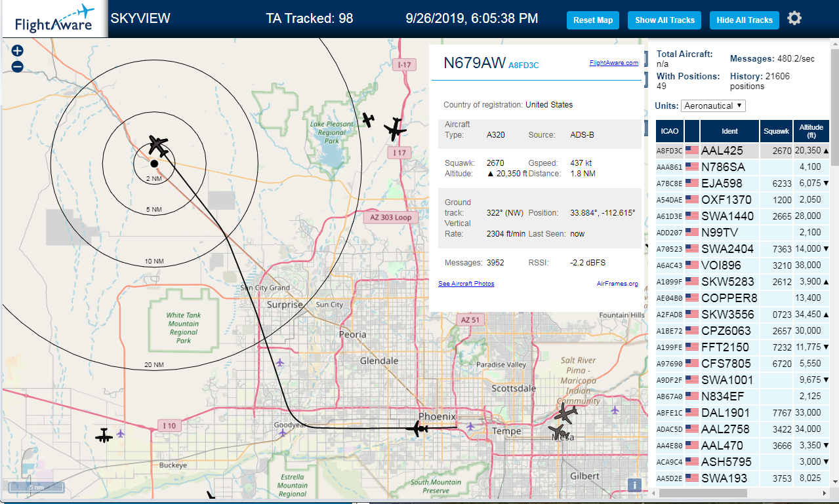Click the US flag in the EJA598 row
The image size is (839, 504).
pyautogui.click(x=691, y=184)
